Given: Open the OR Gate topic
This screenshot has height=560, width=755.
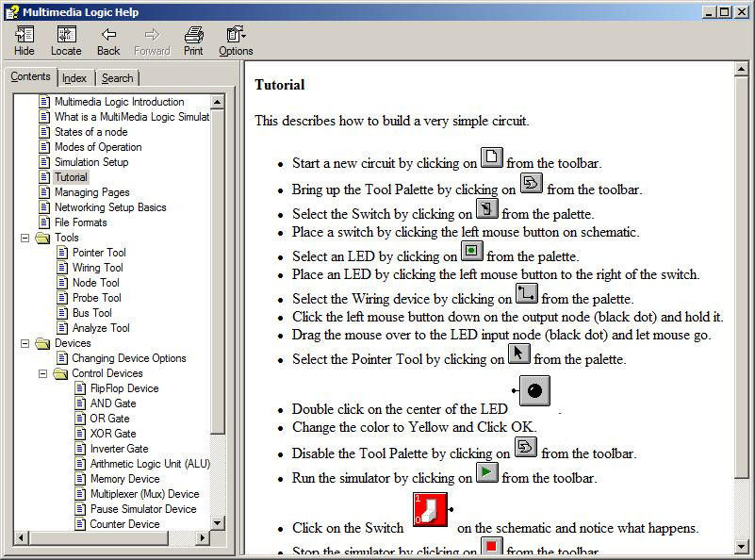Looking at the screenshot, I should click(109, 419).
